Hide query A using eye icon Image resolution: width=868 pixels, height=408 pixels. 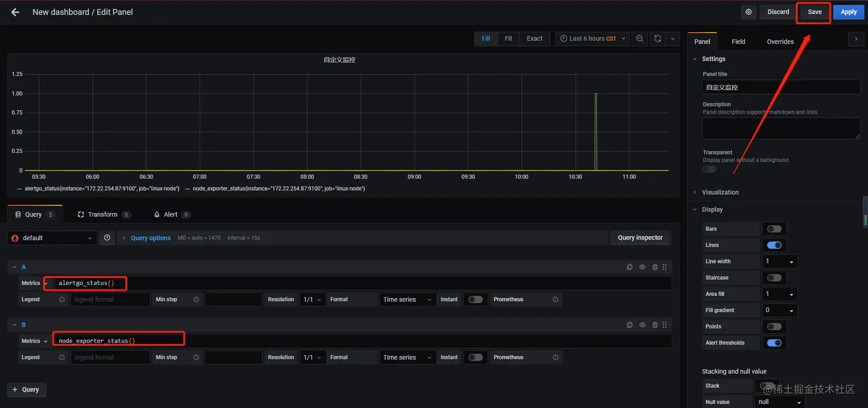[x=642, y=267]
